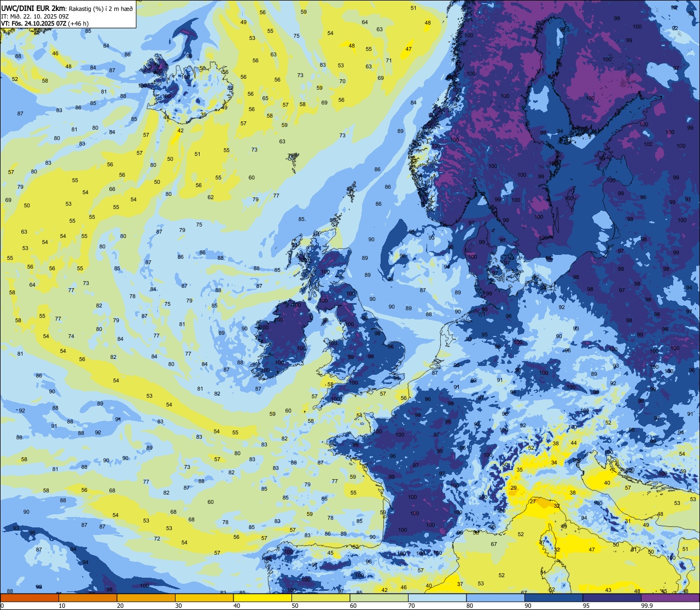
Task: Click the humidity value '71' on the map
Action: pyautogui.click(x=389, y=61)
